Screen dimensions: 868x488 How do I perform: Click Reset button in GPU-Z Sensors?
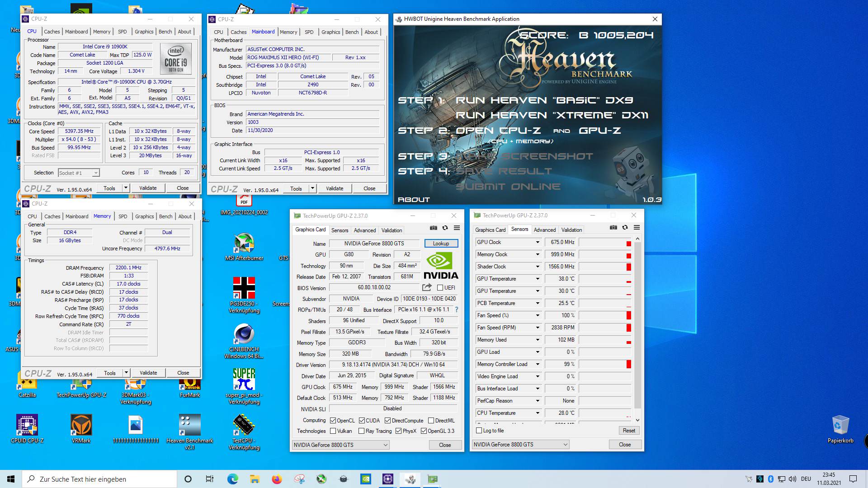(629, 431)
